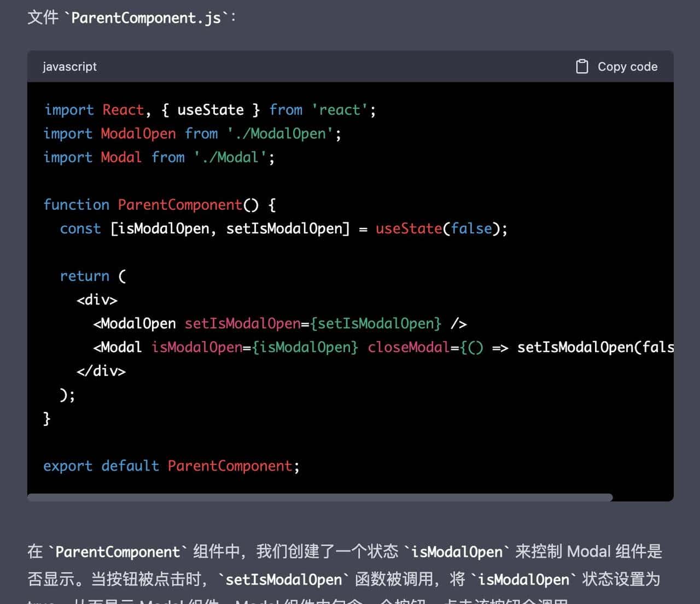The width and height of the screenshot is (700, 604).
Task: Place cursor on the return keyword
Action: (x=85, y=276)
